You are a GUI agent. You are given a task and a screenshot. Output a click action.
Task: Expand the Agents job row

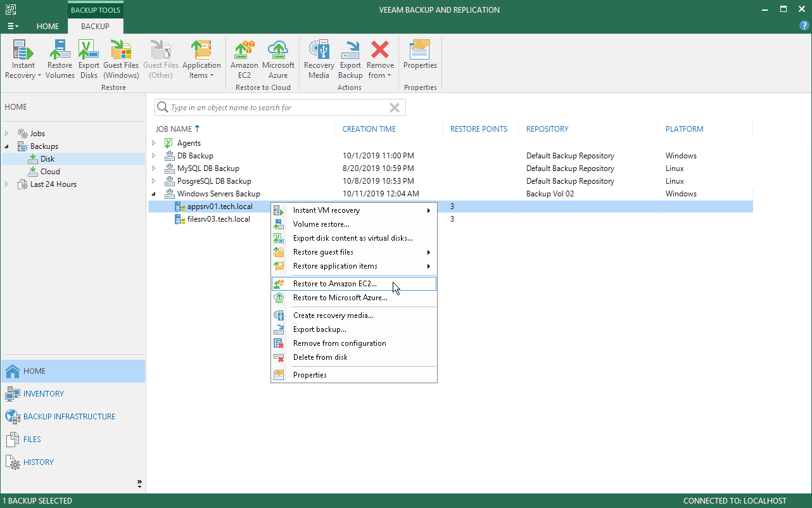click(153, 143)
